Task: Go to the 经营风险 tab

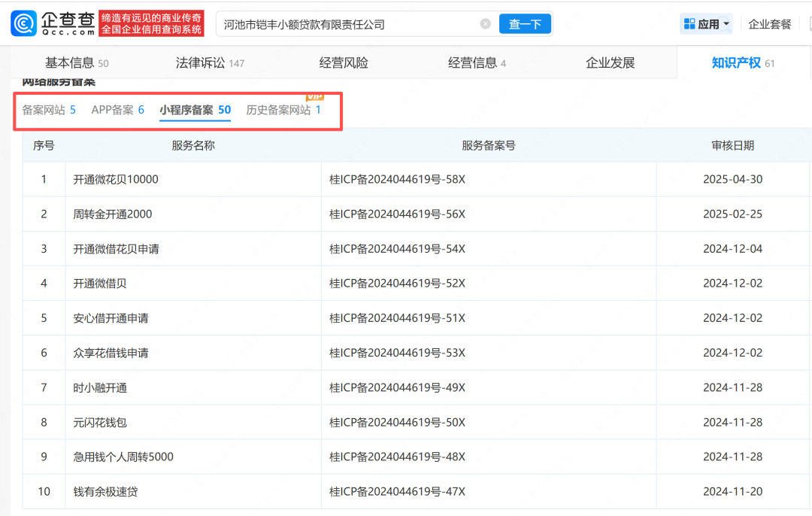Action: 344,63
